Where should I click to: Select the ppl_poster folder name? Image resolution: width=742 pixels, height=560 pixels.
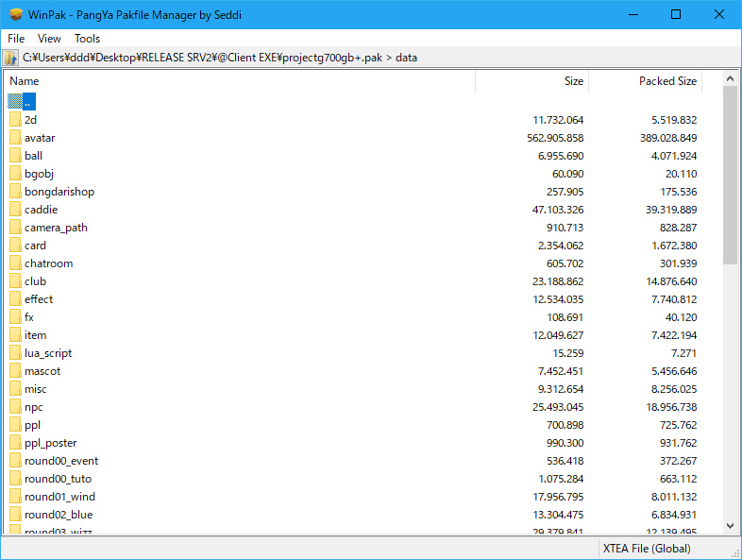point(51,443)
